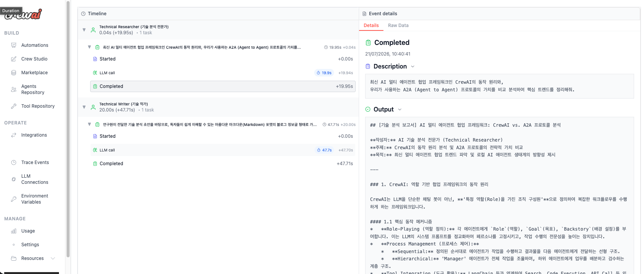
Task: Open Automations in the sidebar
Action: click(x=35, y=45)
